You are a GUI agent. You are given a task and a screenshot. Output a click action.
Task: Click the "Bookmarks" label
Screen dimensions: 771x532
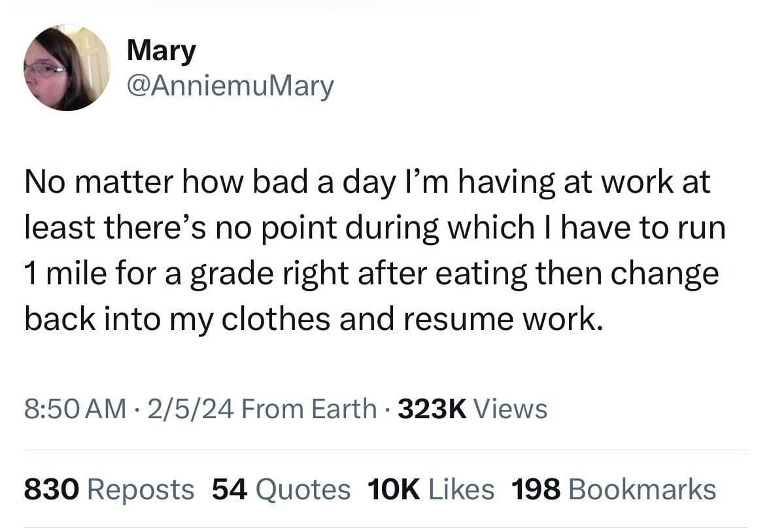[x=642, y=490]
